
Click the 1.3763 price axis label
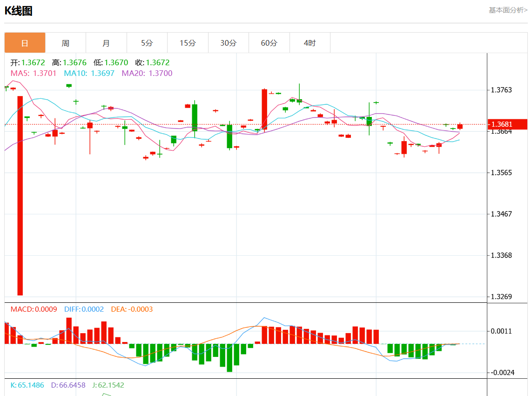[x=501, y=90]
